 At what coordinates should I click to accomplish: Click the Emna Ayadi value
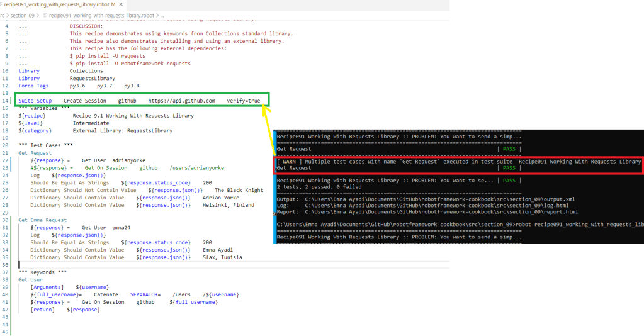tap(218, 250)
